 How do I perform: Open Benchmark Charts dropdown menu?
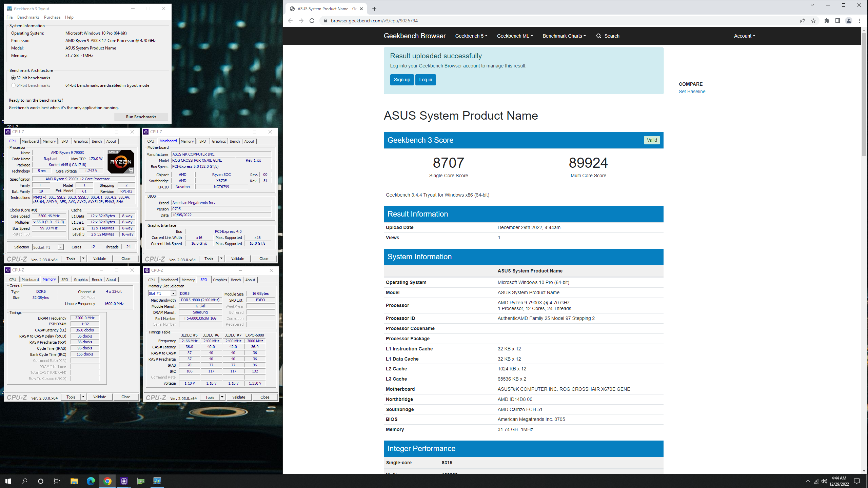point(564,36)
